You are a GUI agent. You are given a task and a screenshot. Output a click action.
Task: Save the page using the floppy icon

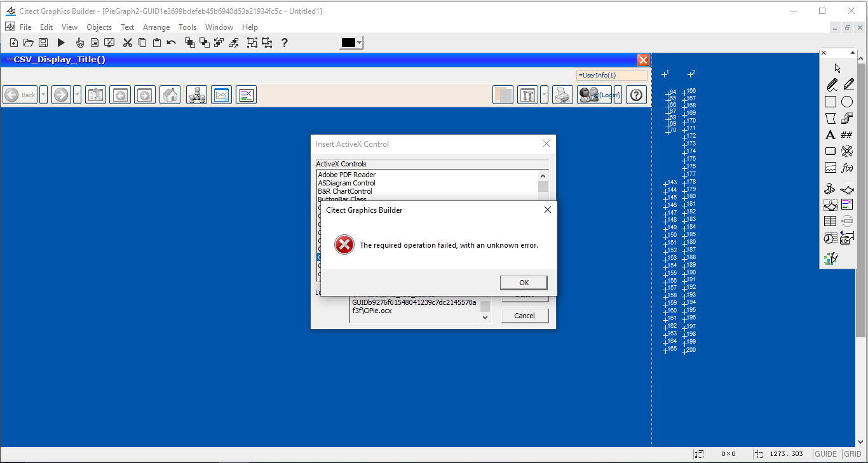click(x=43, y=43)
